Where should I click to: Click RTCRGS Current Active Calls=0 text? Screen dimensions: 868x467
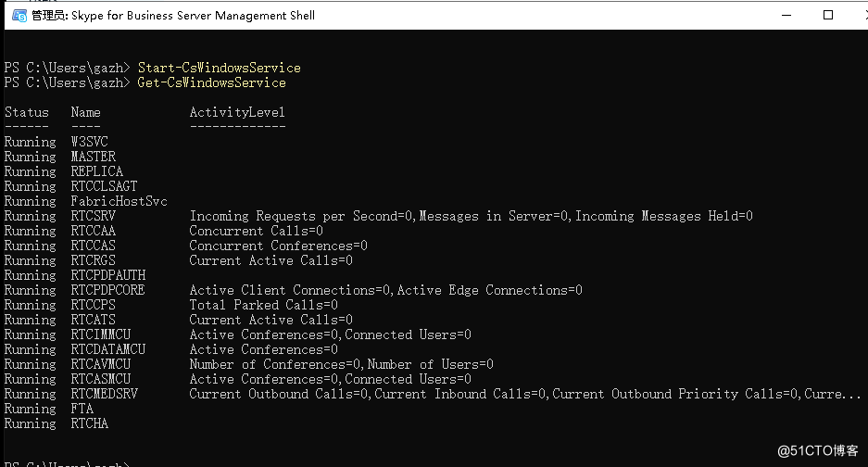point(271,261)
